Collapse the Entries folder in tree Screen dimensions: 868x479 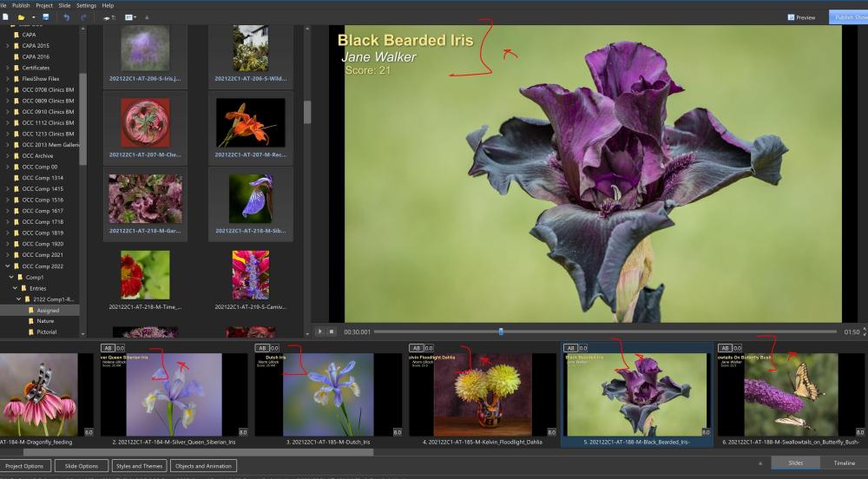pos(15,288)
